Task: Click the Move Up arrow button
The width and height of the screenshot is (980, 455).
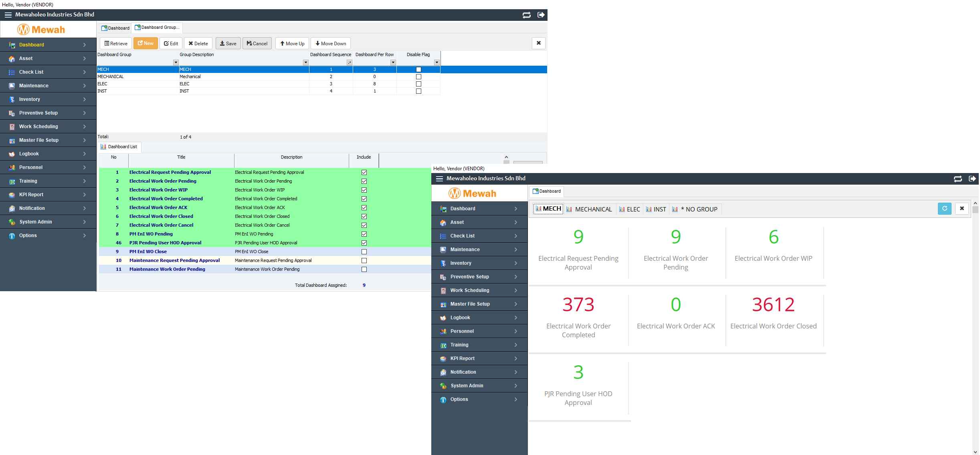Action: (x=292, y=43)
